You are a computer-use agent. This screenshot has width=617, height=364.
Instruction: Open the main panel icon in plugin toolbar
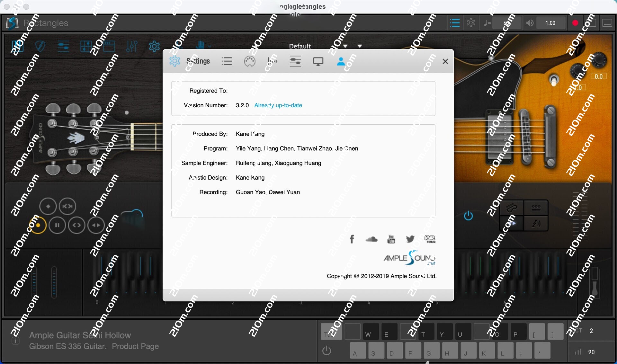tap(17, 47)
